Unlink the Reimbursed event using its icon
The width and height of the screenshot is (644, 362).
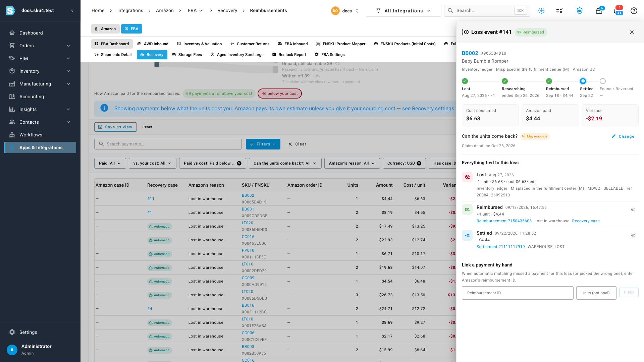[x=633, y=210]
